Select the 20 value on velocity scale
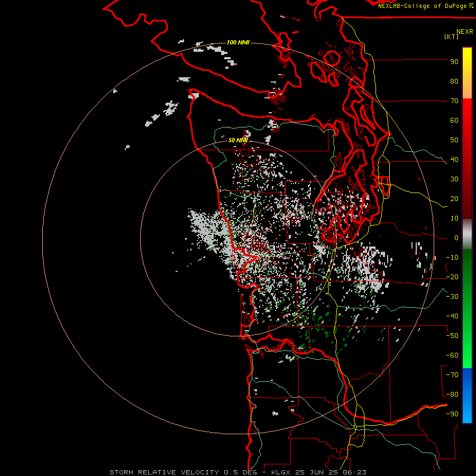This screenshot has width=476, height=476. pos(454,199)
